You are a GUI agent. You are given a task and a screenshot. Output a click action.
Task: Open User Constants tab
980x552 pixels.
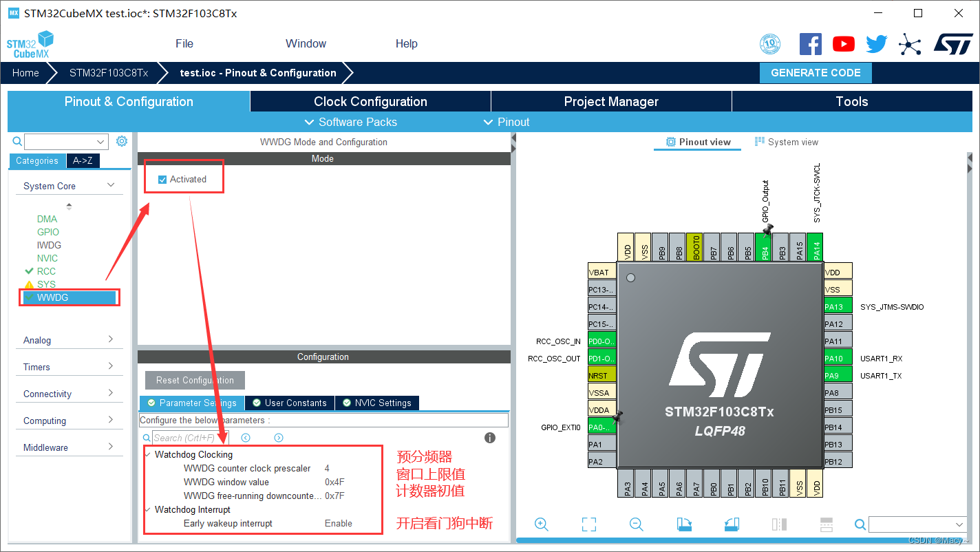(x=290, y=403)
